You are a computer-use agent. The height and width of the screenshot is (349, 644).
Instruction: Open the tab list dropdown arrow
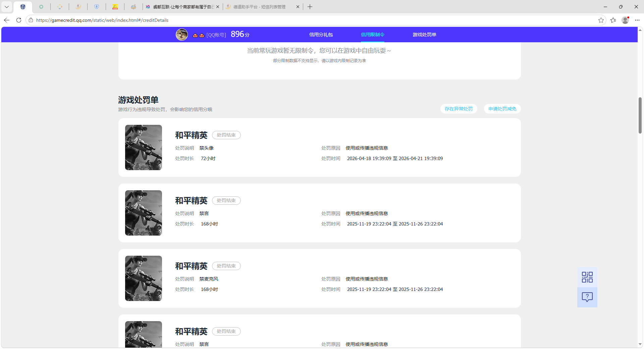tap(7, 7)
